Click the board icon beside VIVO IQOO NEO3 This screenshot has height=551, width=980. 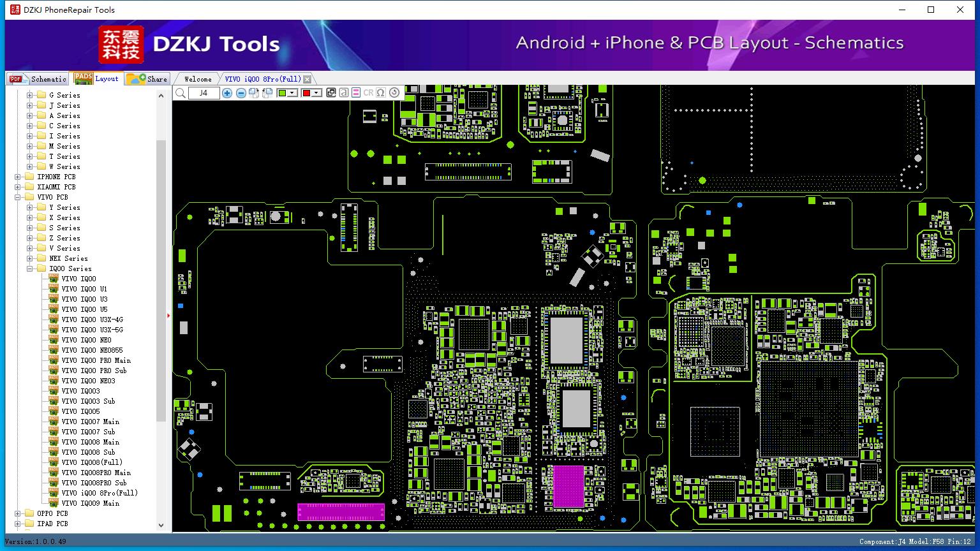coord(54,381)
